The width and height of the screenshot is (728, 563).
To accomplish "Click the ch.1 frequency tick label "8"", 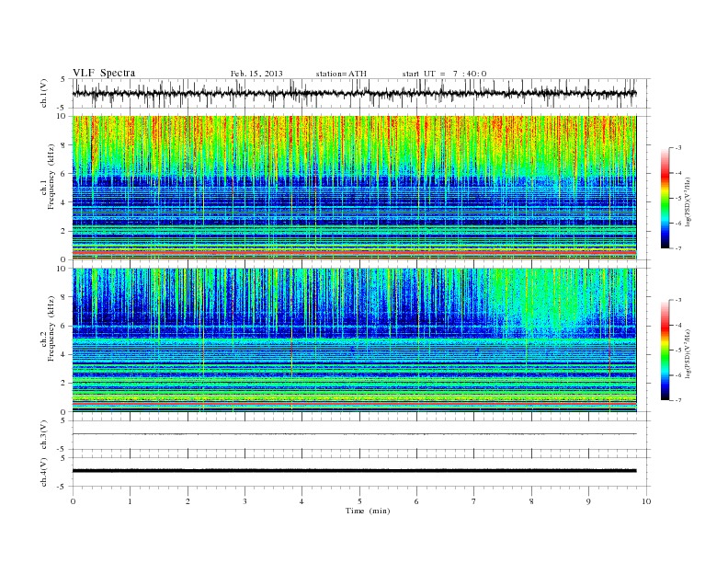I will tap(63, 145).
